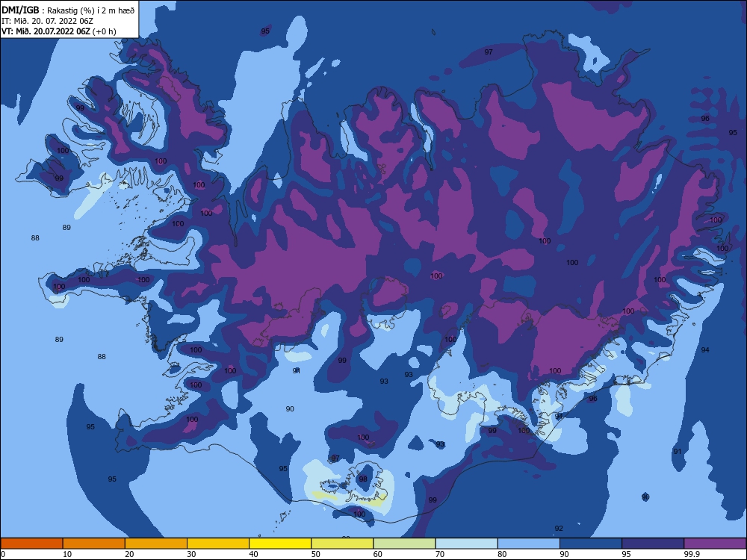Image resolution: width=747 pixels, height=560 pixels.
Task: Select the golden 30–40 legend color
Action: [218, 544]
